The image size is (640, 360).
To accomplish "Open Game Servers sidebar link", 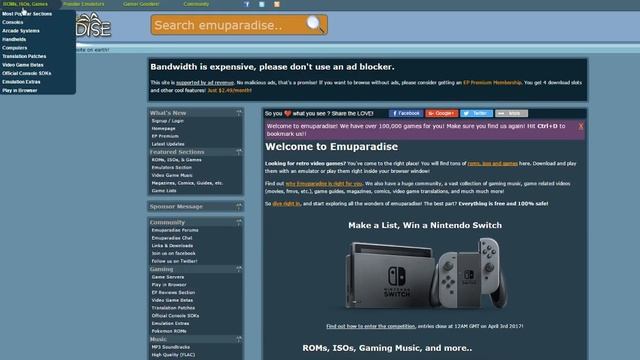I will pos(168,277).
